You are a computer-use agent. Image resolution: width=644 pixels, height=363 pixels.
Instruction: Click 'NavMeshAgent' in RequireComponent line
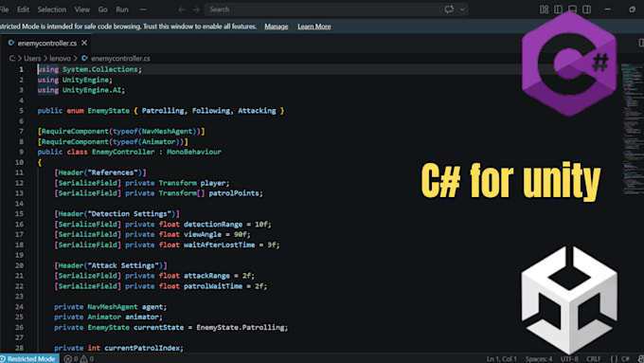[167, 131]
